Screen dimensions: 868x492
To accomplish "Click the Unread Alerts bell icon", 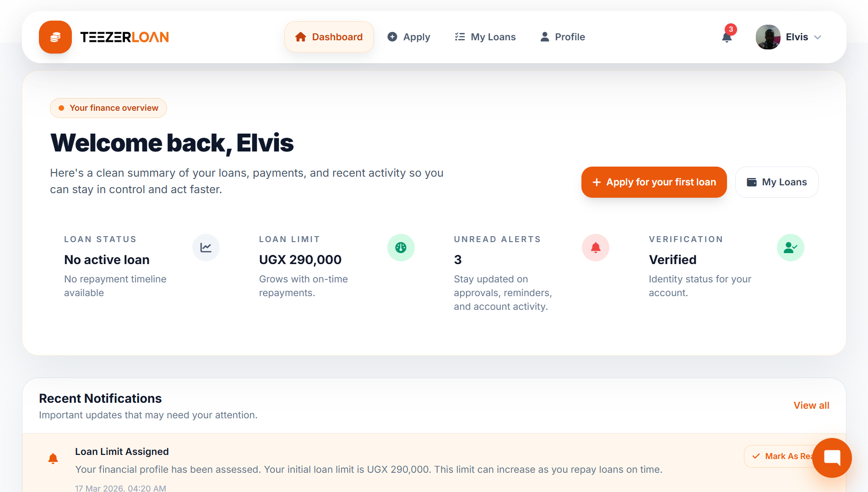I will point(596,248).
